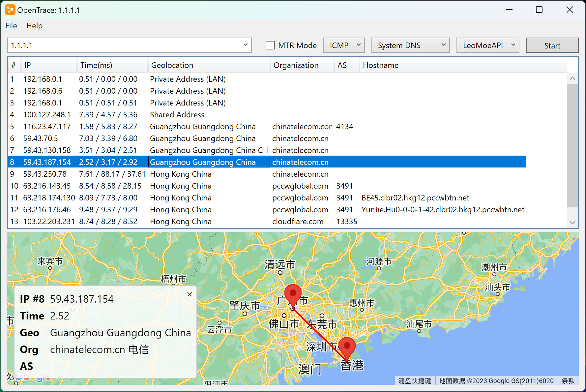Expand the System DNS dropdown
This screenshot has height=392, width=586.
pos(410,45)
